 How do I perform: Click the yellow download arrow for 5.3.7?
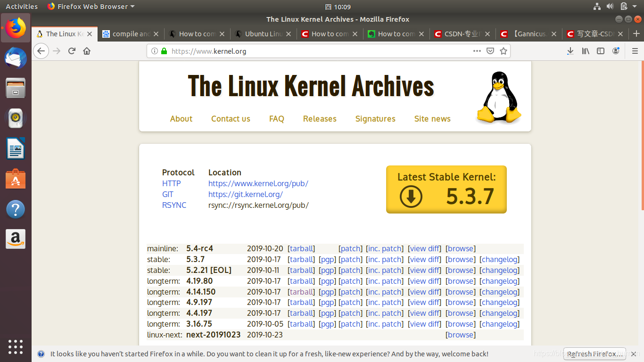coord(411,197)
